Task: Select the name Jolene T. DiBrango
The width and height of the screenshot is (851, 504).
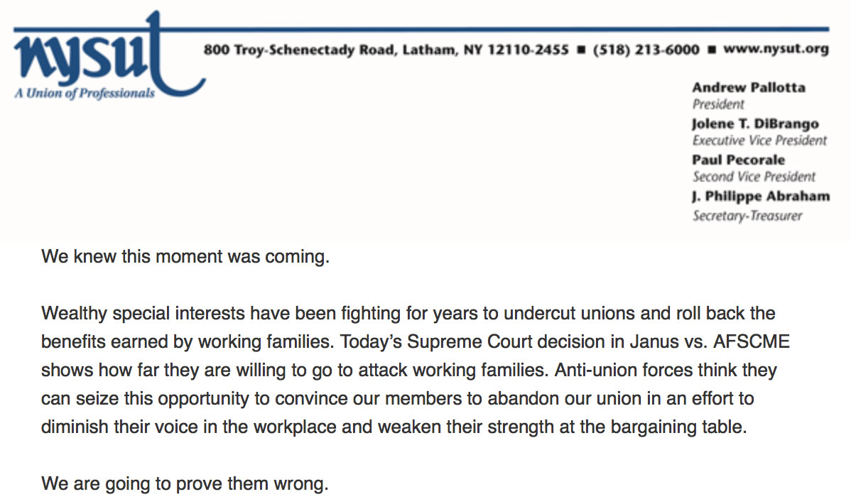Action: point(755,124)
